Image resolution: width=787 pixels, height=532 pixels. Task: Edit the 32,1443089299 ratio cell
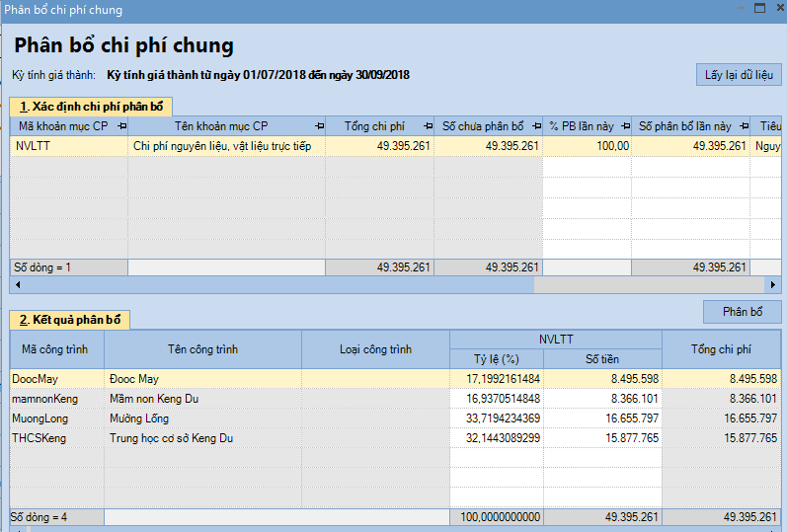click(497, 438)
